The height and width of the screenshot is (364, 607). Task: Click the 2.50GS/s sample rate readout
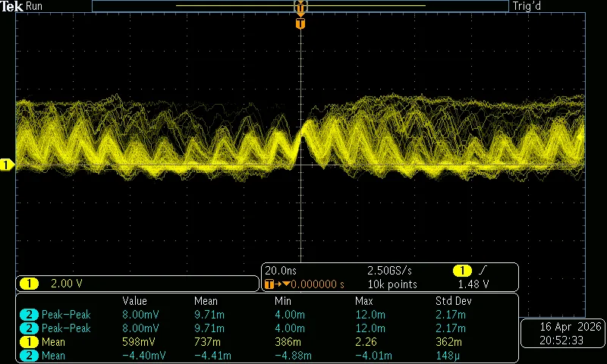389,271
